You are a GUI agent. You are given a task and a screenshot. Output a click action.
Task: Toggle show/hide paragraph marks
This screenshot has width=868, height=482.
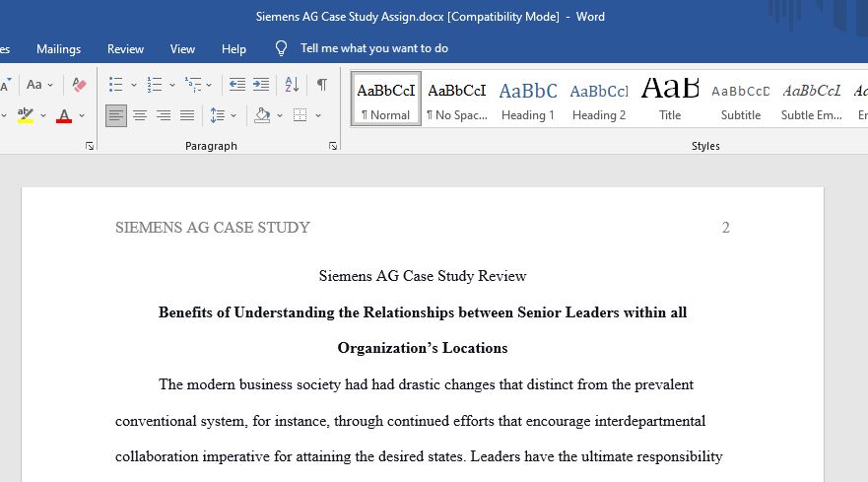[x=321, y=85]
